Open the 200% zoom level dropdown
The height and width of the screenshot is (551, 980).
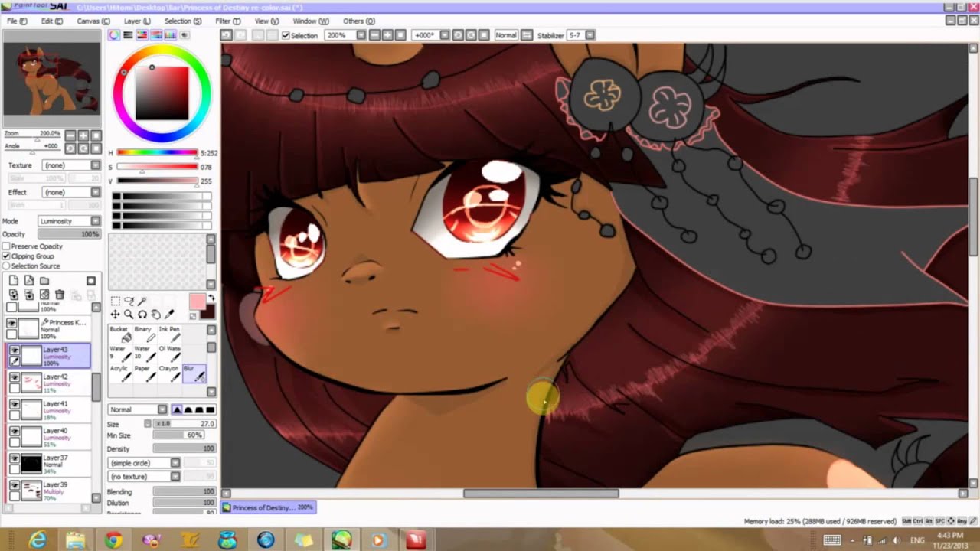coord(347,35)
